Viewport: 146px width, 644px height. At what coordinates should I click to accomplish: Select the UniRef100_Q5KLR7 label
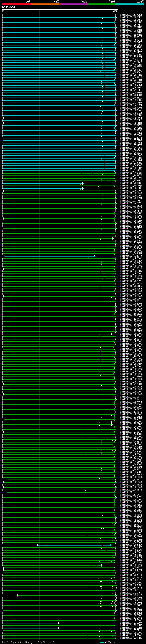(x=131, y=221)
